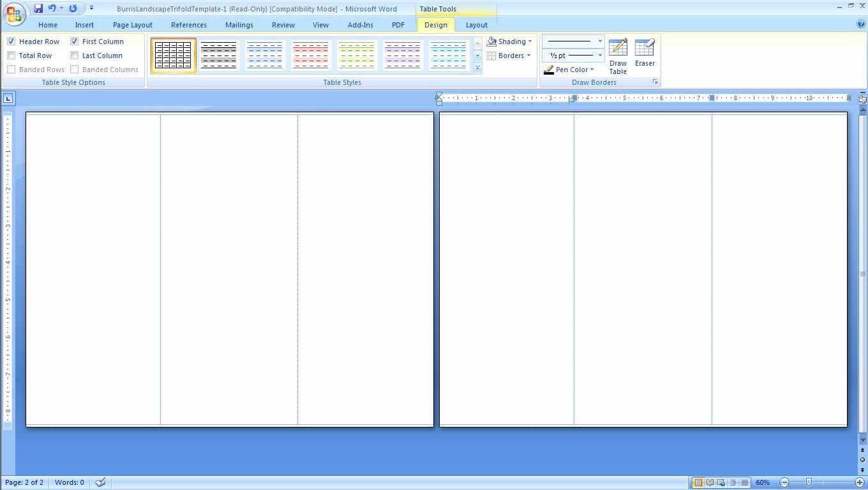Switch to Web Layout view
This screenshot has height=490, width=868.
pos(721,482)
